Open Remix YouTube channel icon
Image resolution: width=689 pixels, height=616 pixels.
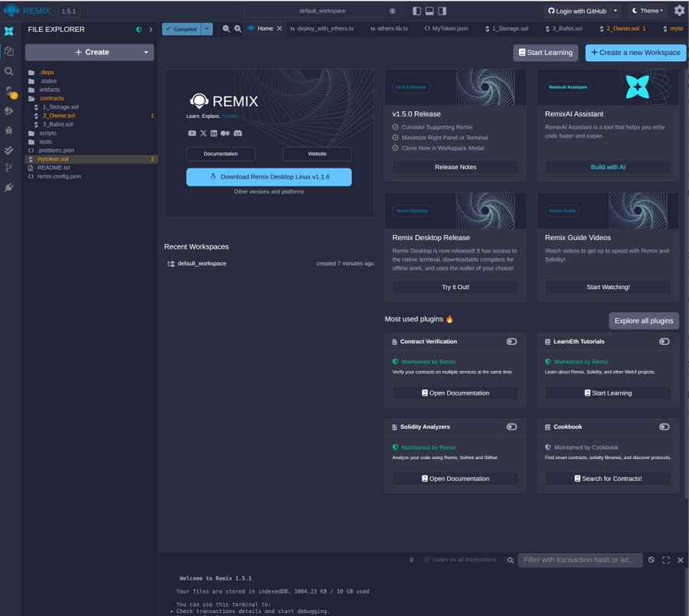(x=192, y=133)
